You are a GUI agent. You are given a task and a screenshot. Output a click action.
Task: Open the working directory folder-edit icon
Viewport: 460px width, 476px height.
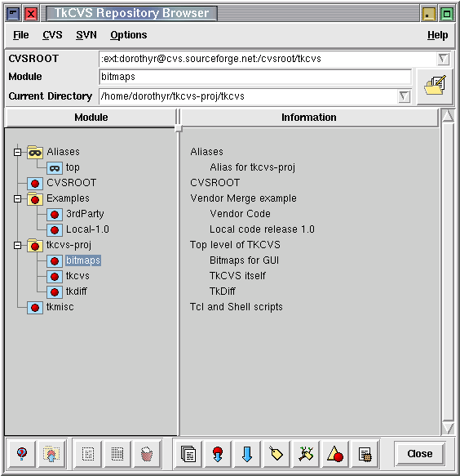[x=435, y=87]
